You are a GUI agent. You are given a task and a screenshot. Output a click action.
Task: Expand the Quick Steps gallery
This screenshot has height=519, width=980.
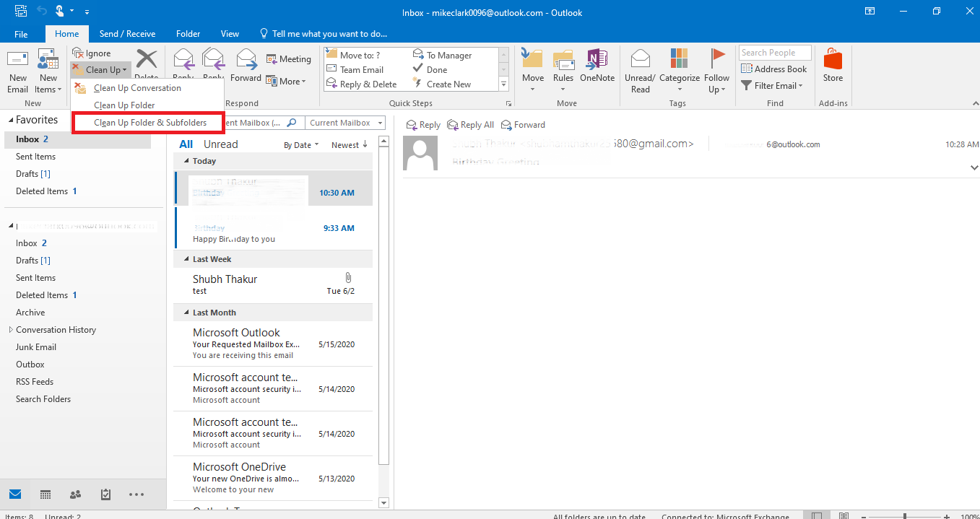coord(504,84)
